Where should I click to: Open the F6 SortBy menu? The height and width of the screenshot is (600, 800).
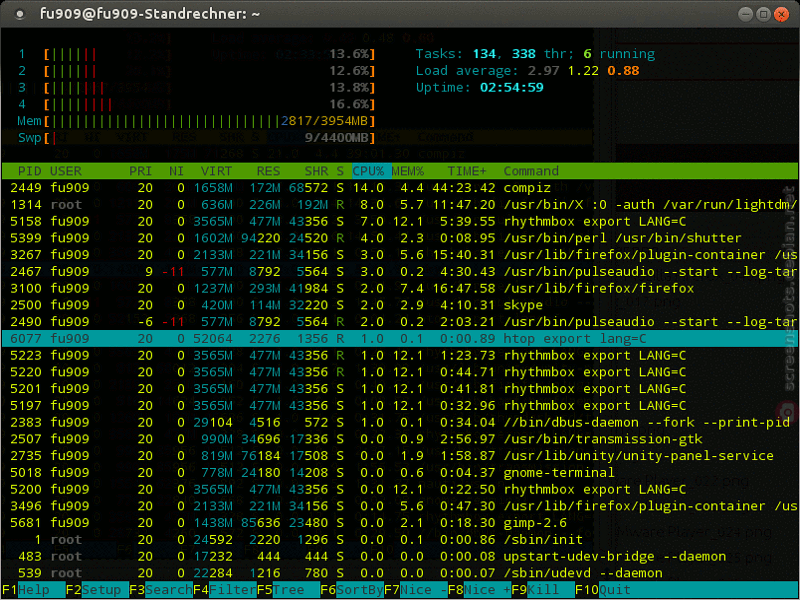click(352, 590)
